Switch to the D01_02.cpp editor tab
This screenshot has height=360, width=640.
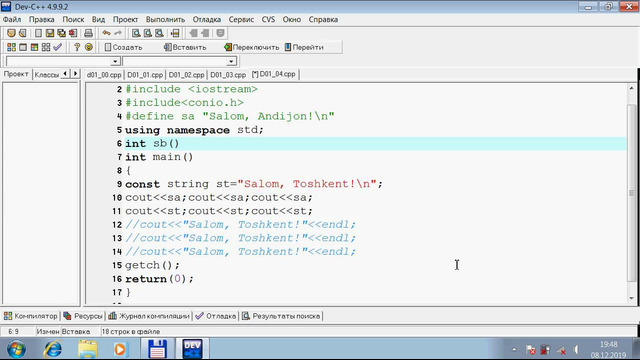186,75
